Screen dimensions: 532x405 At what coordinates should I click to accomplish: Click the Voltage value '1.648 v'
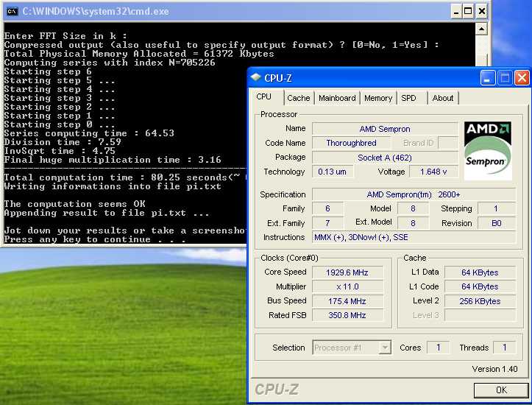coord(433,172)
